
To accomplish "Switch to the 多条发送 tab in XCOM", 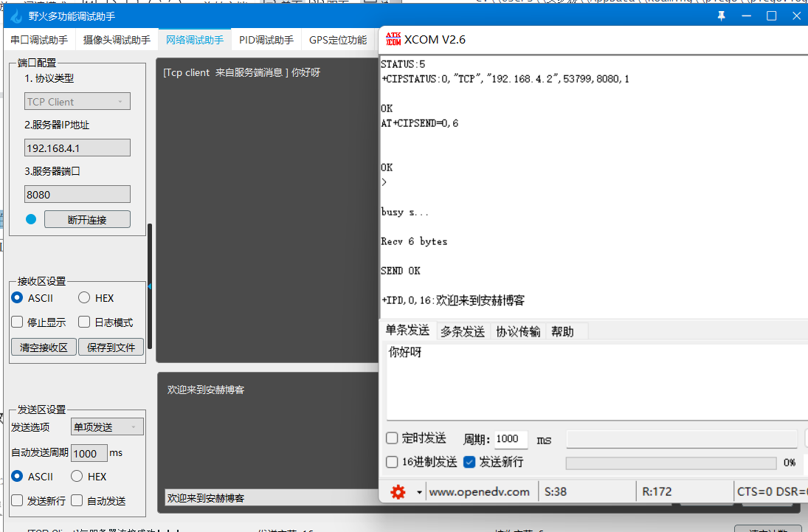I will [x=463, y=331].
